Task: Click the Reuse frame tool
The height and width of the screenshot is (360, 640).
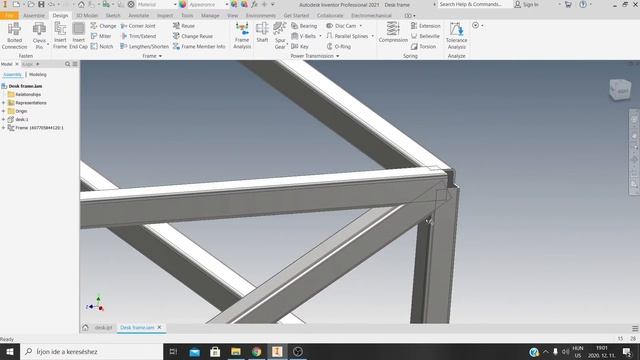Action: [184, 26]
